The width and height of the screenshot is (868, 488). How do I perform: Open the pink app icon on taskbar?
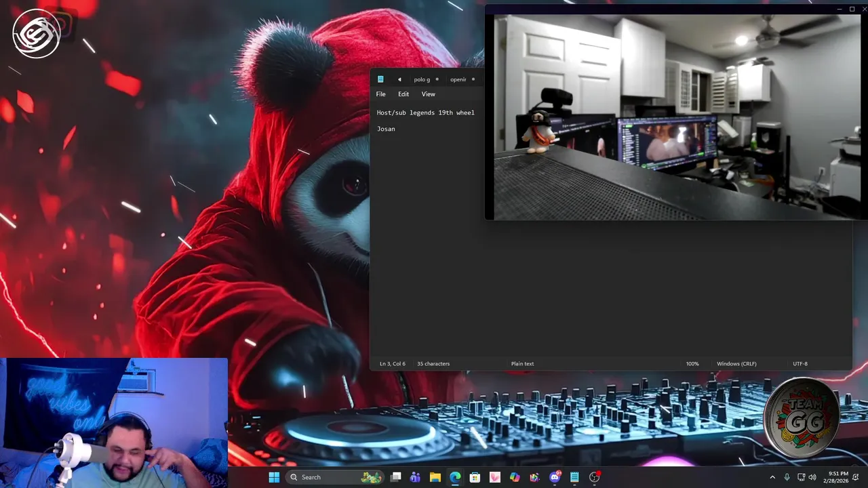pos(494,477)
